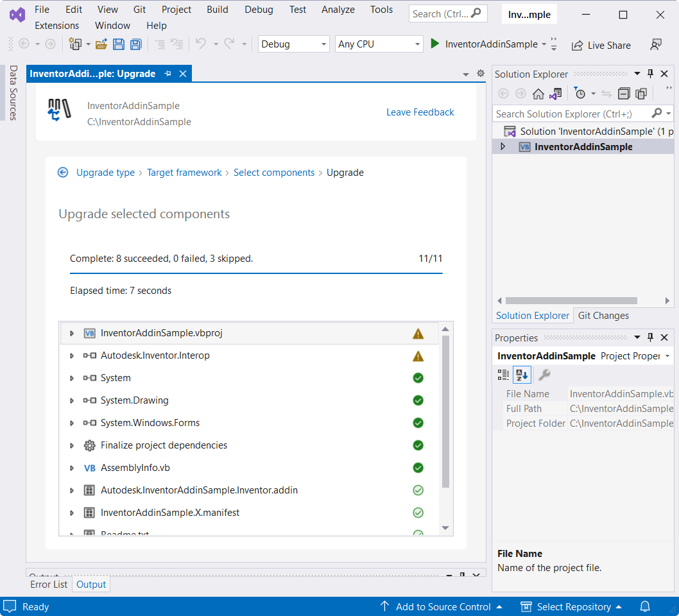
Task: Click Add to Source Control
Action: (442, 606)
